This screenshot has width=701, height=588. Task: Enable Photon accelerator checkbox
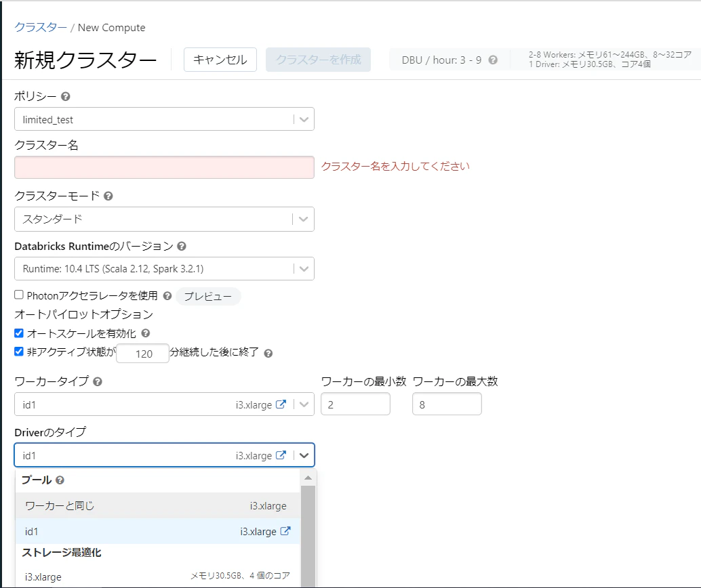coord(19,295)
